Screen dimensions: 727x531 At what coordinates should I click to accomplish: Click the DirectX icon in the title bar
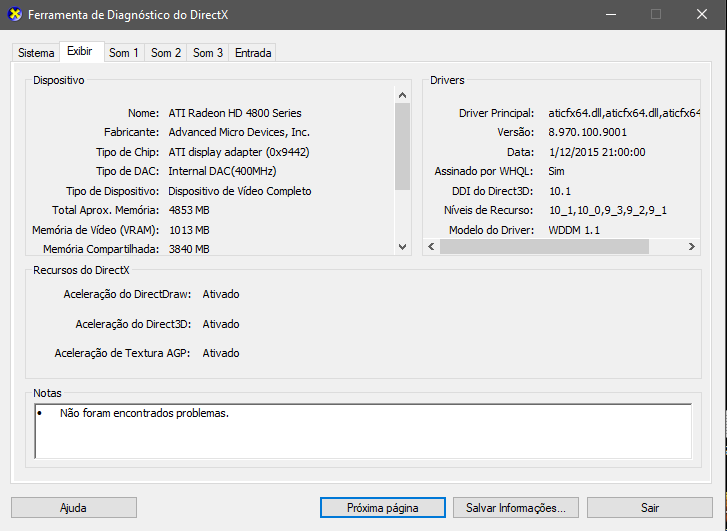coord(13,15)
